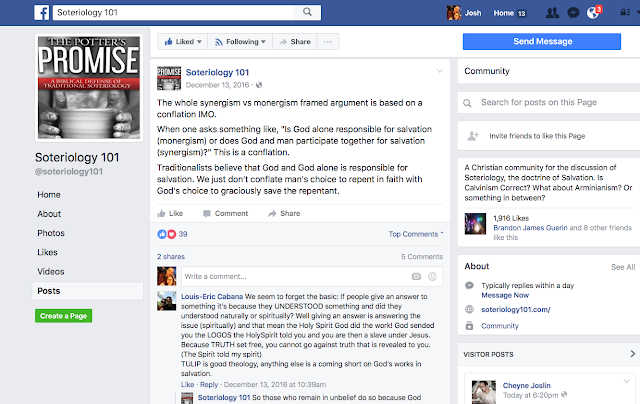This screenshot has height=404, width=640.
Task: Click Soteriology 101 reply author name
Action: (224, 397)
